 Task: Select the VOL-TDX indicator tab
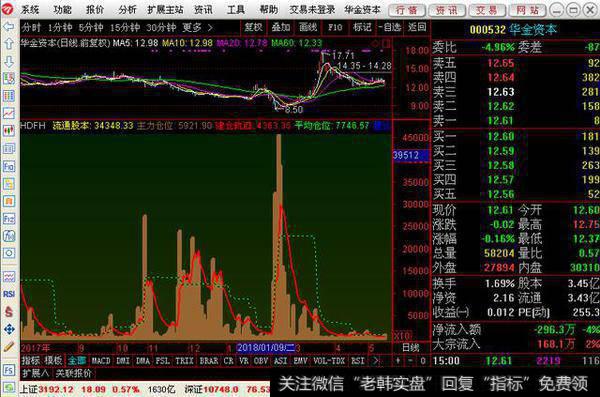[329, 361]
